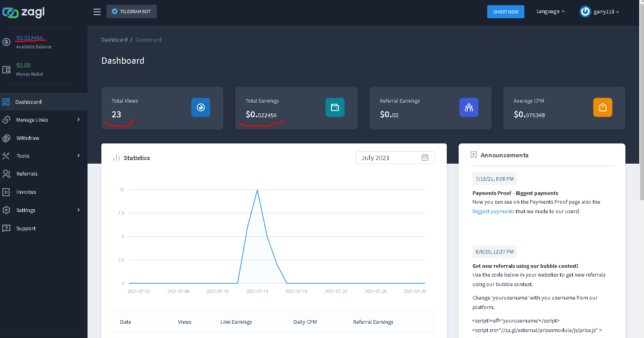Click the TELEGRAM BOT button
Viewport: 644px width, 338px height.
pyautogui.click(x=131, y=11)
